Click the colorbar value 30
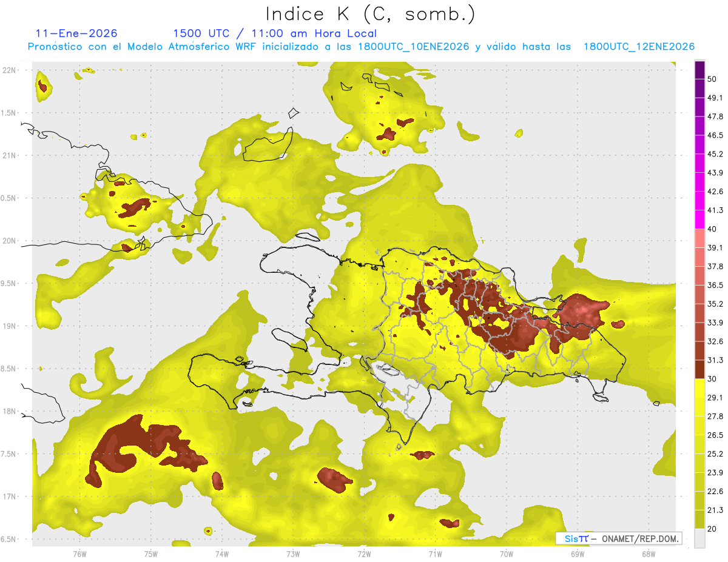This screenshot has width=728, height=562. (x=712, y=379)
